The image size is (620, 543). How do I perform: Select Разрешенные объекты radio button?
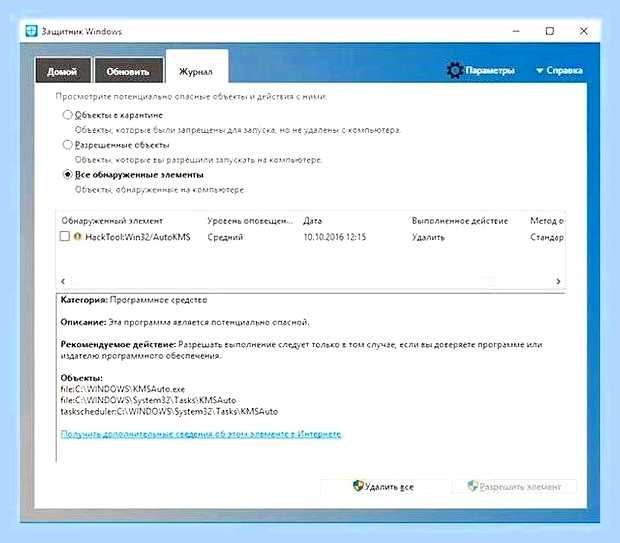[68, 145]
